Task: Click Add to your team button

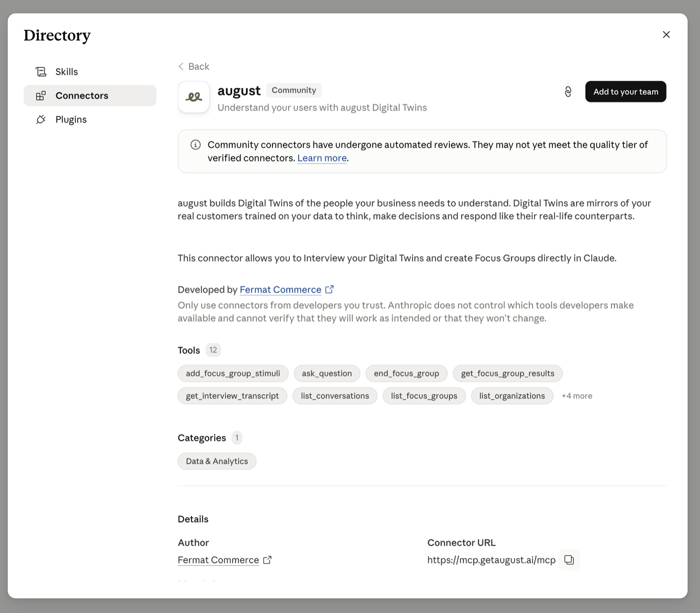Action: click(626, 92)
